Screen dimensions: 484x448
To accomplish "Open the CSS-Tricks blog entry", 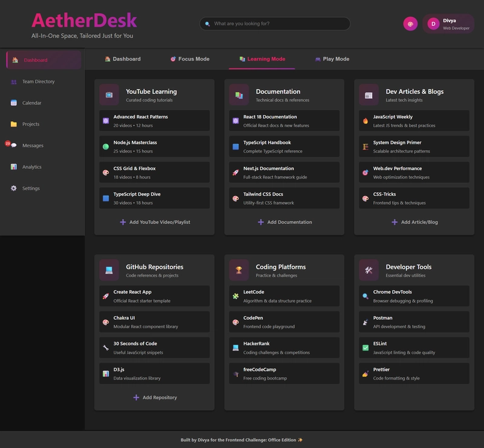I will (414, 198).
